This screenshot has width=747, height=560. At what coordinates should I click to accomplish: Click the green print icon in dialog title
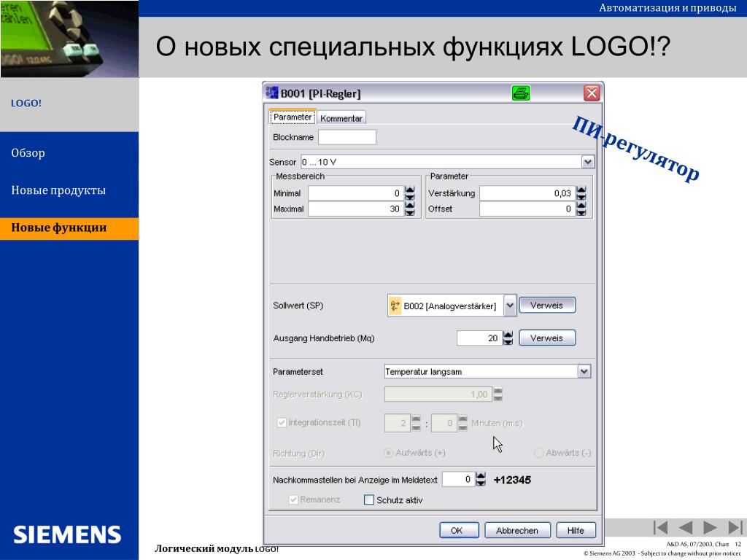pos(521,93)
